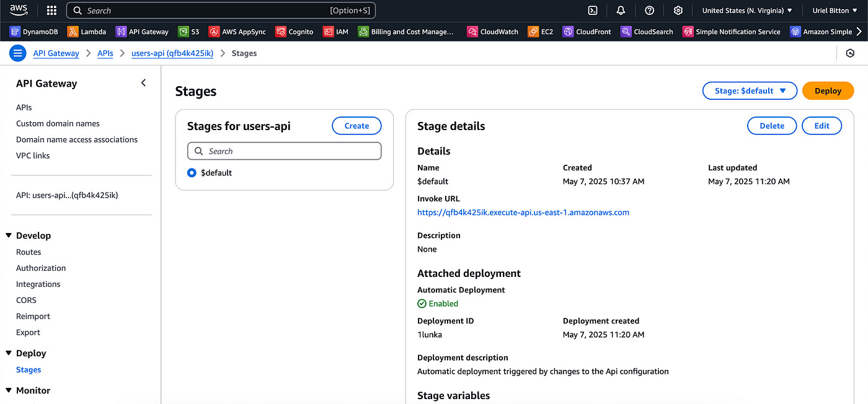Open CloudSearch favorite shortcut
Image resolution: width=868 pixels, height=404 pixels.
point(647,32)
